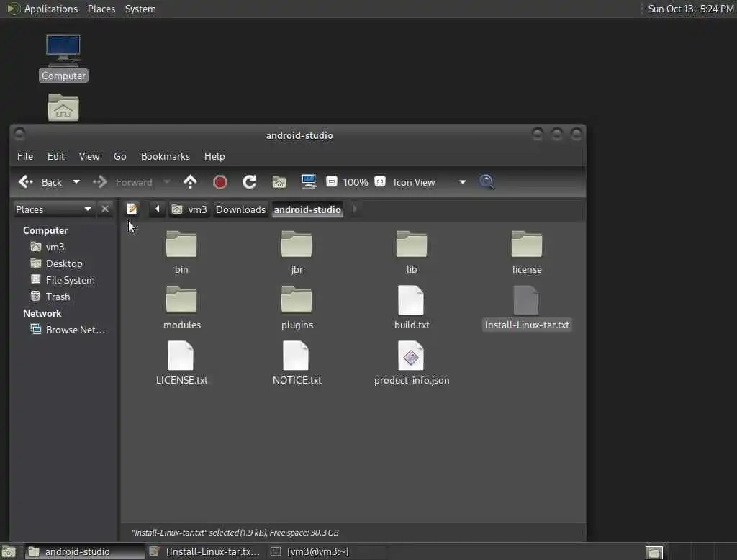
Task: Select the Downloads path bar button
Action: coord(240,209)
